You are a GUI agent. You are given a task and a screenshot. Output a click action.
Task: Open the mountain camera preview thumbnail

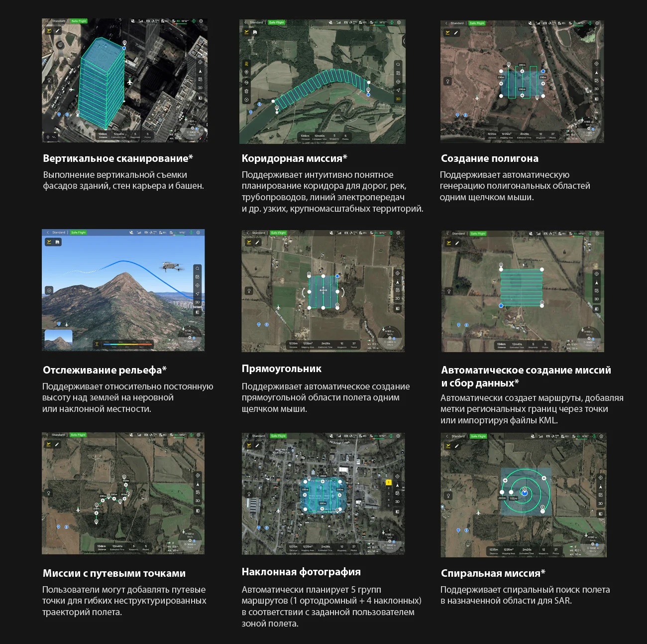[58, 340]
